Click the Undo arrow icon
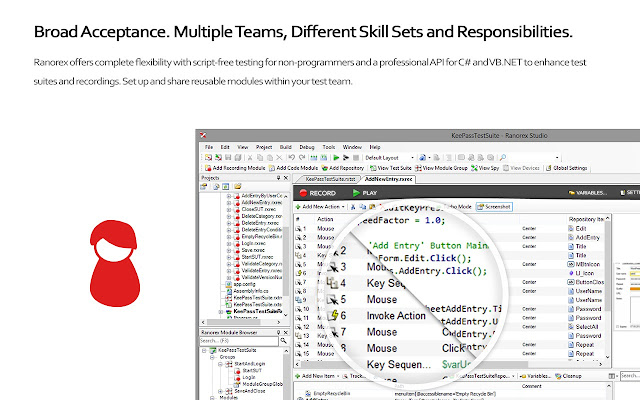 point(291,158)
